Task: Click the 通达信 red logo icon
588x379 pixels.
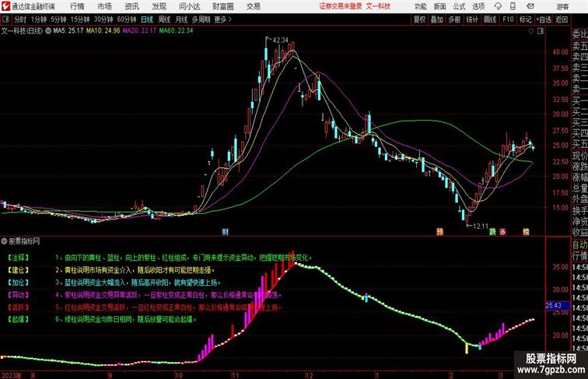Action: pyautogui.click(x=5, y=6)
